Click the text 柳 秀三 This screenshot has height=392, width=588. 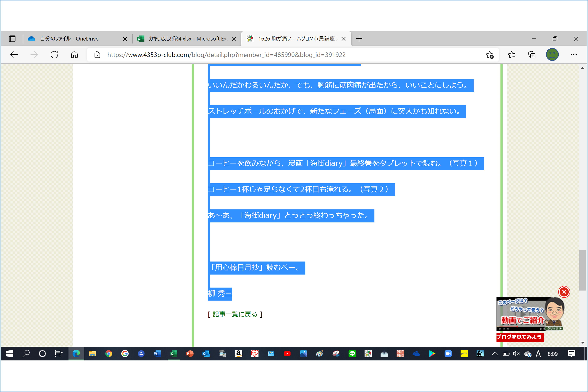pyautogui.click(x=220, y=294)
